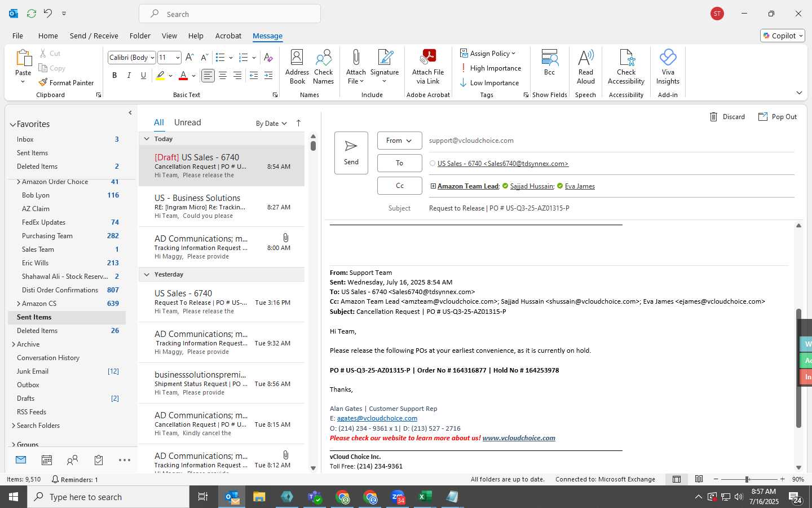Click the Undo arrow in title bar

48,13
